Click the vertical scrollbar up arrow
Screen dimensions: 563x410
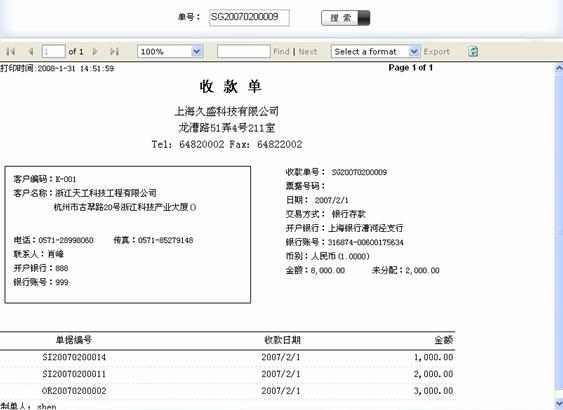[559, 67]
